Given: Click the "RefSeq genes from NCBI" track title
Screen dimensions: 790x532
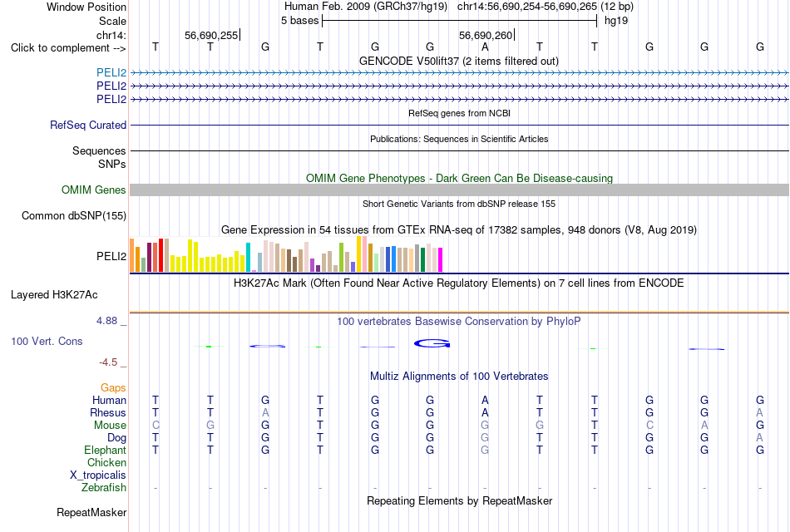Looking at the screenshot, I should [x=459, y=113].
